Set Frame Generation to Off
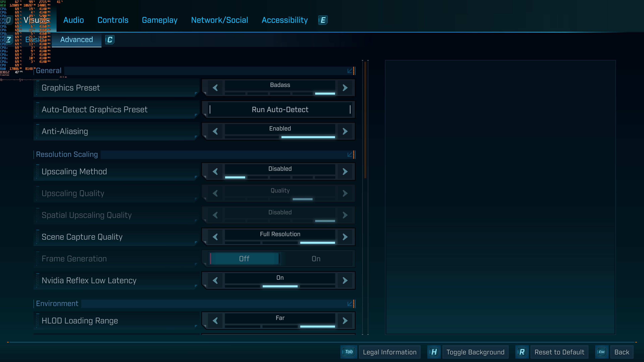Viewport: 644px width, 362px height. pyautogui.click(x=244, y=259)
